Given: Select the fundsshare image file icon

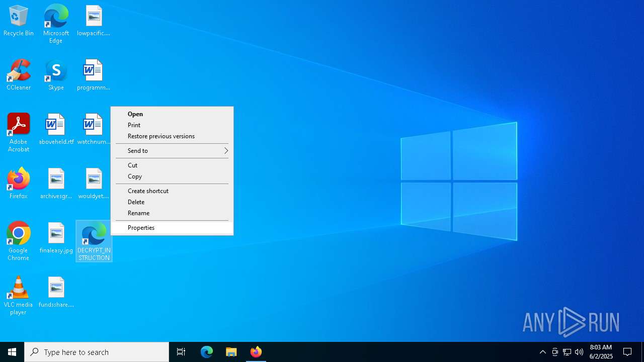Looking at the screenshot, I should pos(56,292).
